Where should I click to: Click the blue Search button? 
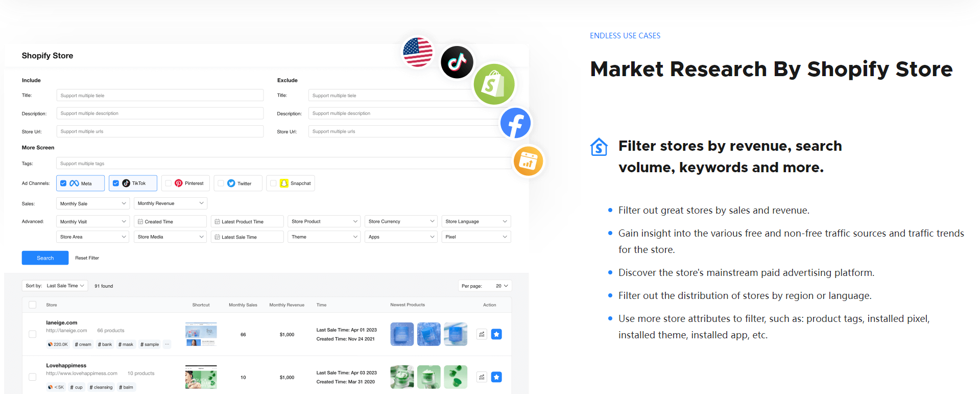coord(45,258)
